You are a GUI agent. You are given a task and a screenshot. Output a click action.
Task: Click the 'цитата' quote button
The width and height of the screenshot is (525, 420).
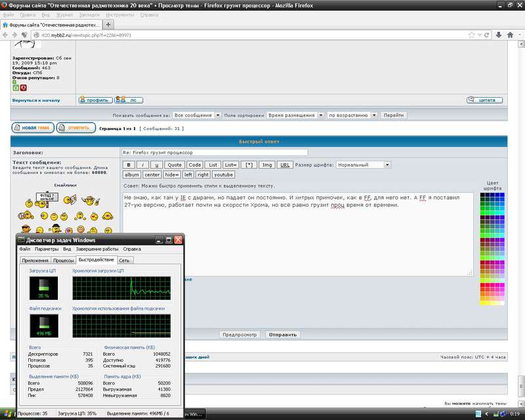[x=485, y=100]
